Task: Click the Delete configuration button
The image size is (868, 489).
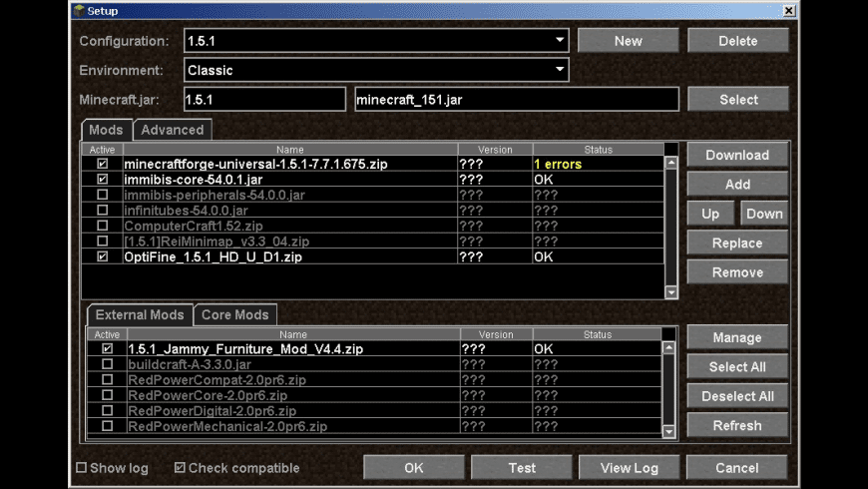Action: click(x=738, y=41)
